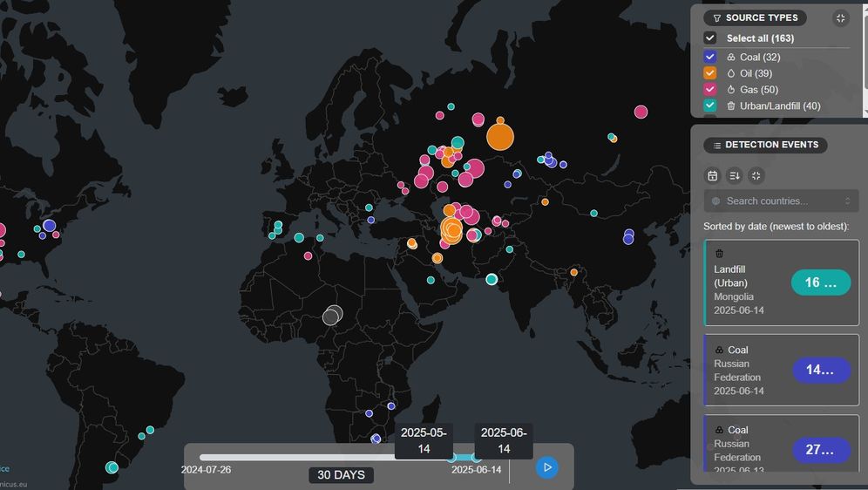Viewport: 868px width, 490px height.
Task: Click the 14 value badge for Russian coal
Action: [821, 370]
